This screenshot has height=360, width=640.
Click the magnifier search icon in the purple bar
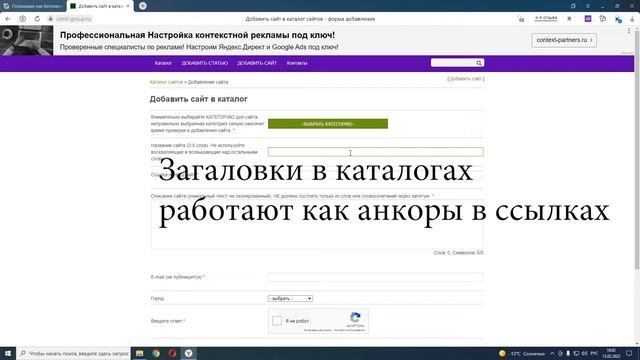click(x=480, y=63)
